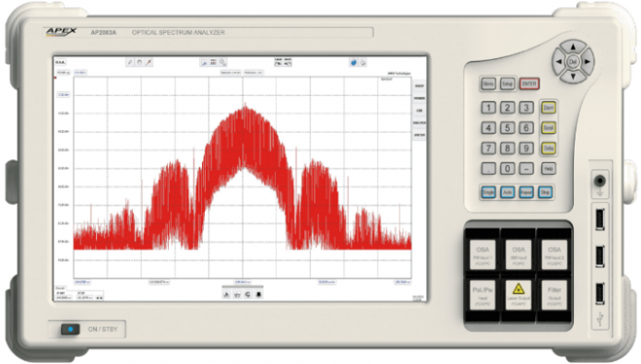Toggle the yellow Delta key
The width and height of the screenshot is (641, 364).
[x=548, y=147]
